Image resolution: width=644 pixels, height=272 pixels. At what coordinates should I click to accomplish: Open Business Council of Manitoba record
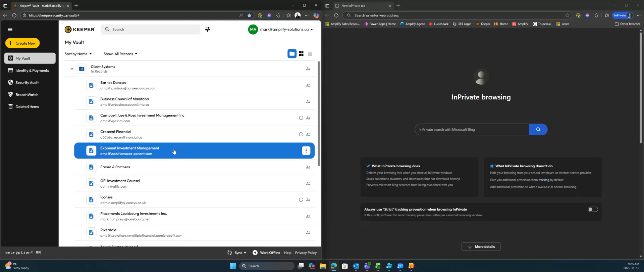click(x=194, y=102)
